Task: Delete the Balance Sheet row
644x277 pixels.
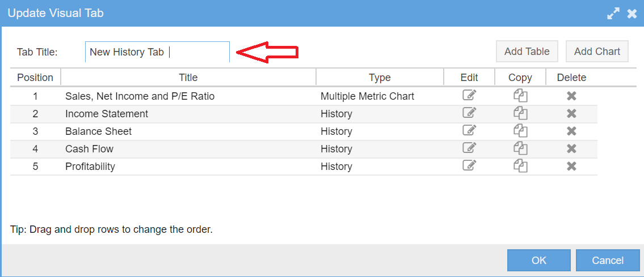Action: 571,131
